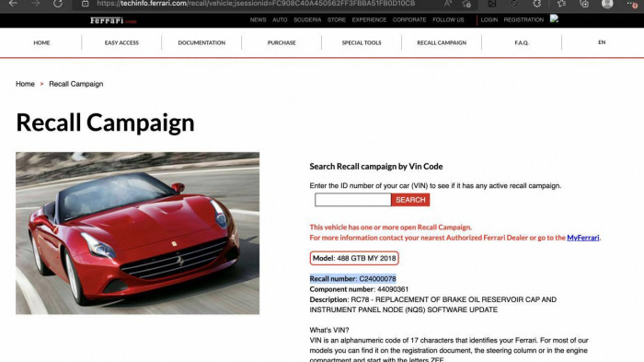
Task: Open the collections icon in toolbar
Action: (x=584, y=4)
